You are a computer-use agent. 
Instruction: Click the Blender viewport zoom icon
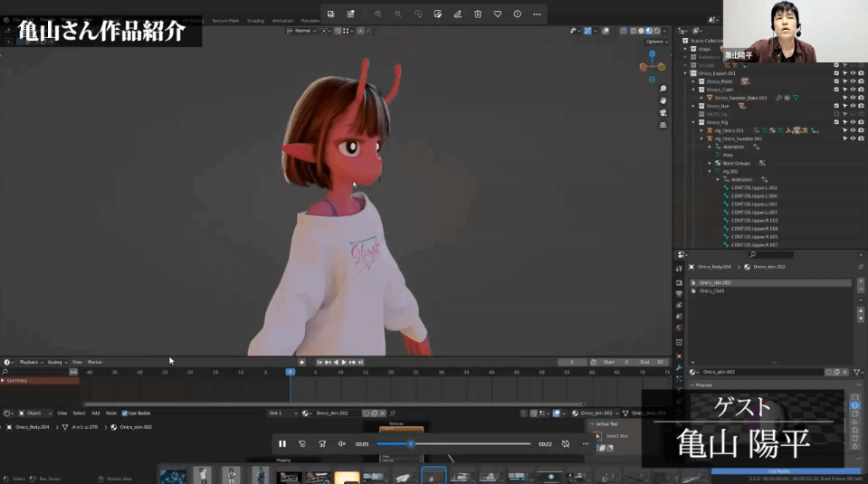click(x=663, y=89)
